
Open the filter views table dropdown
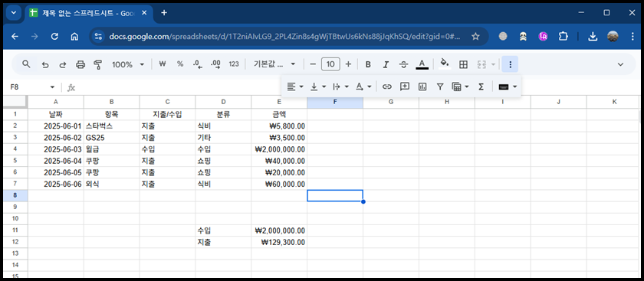[461, 87]
